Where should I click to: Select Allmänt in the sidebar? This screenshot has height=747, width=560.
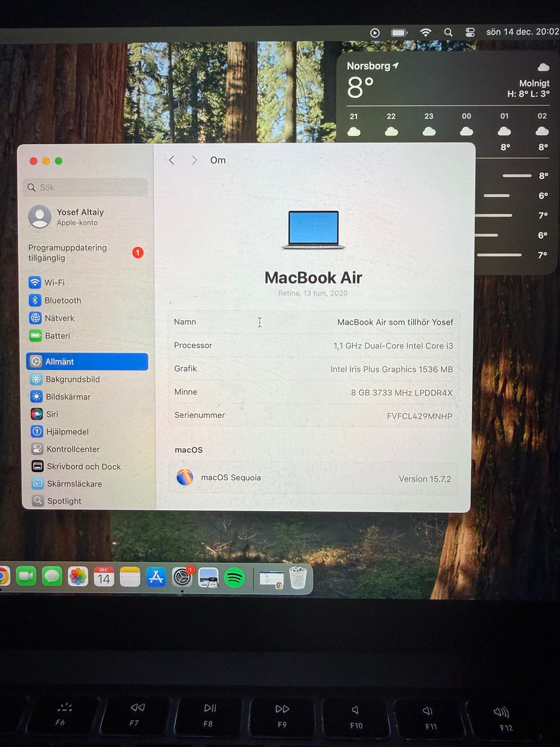pos(87,362)
